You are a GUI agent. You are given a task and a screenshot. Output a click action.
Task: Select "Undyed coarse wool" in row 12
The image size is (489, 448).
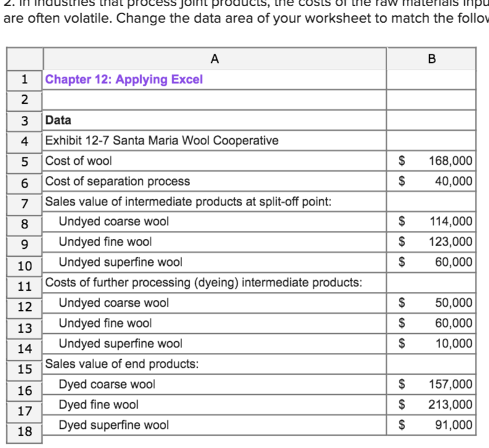pos(215,303)
